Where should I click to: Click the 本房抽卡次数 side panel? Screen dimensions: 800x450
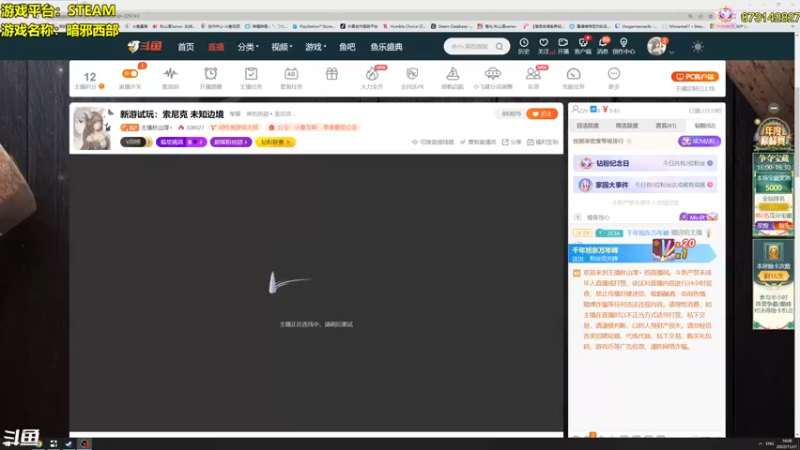773,284
